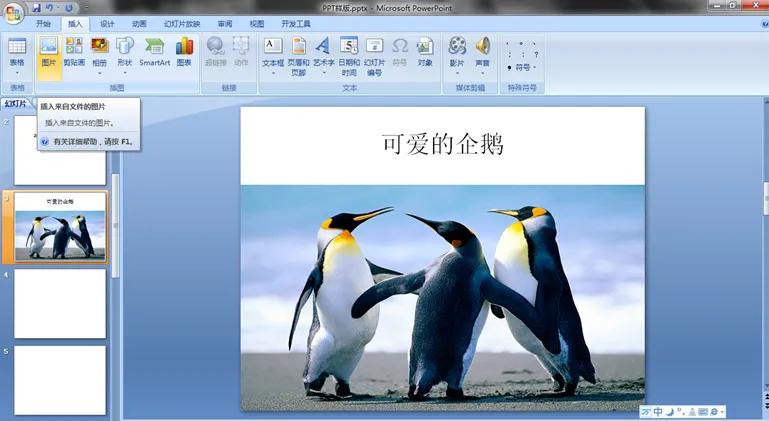Click the 艺术字 WordArt icon
This screenshot has width=769, height=421.
coord(324,46)
